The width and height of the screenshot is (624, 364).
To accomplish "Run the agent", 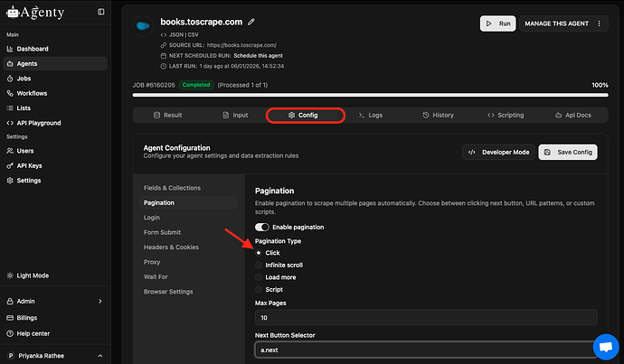I will point(498,23).
